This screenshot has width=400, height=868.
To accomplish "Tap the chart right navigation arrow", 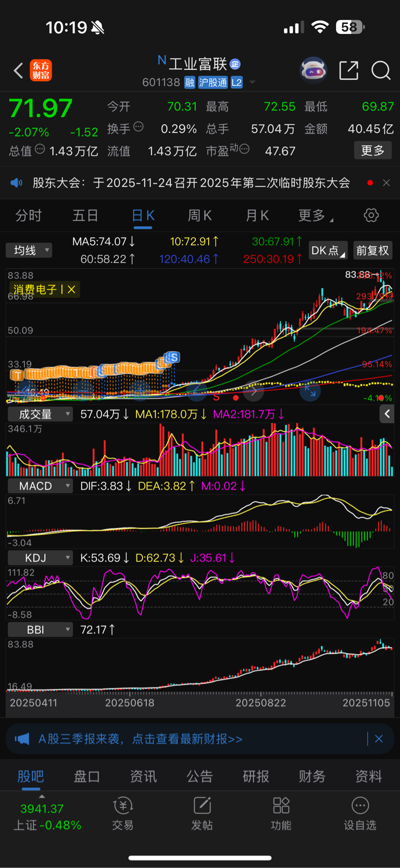I will click(254, 390).
